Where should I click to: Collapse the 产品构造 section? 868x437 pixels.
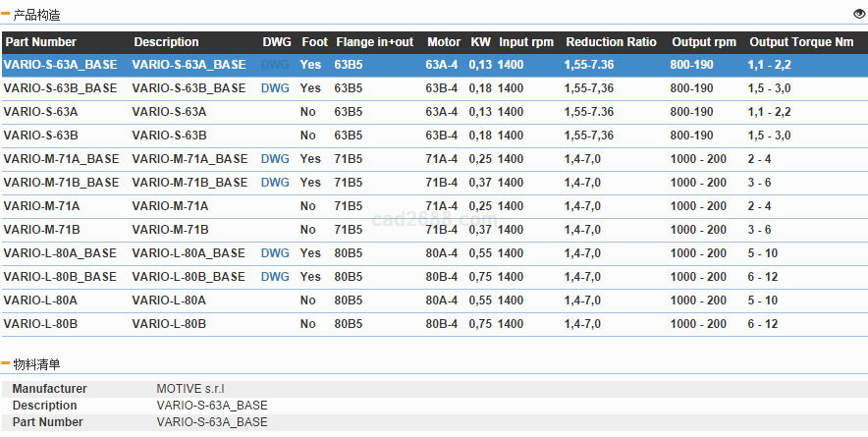6,15
